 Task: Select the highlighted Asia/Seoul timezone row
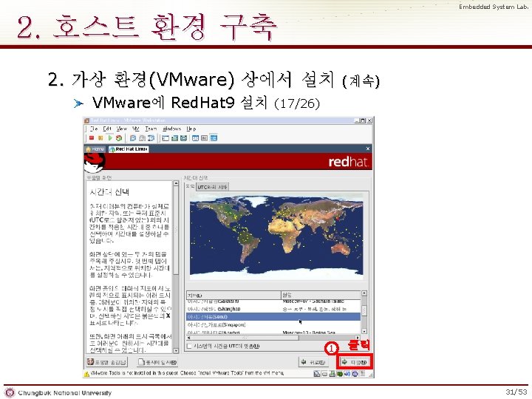click(273, 316)
